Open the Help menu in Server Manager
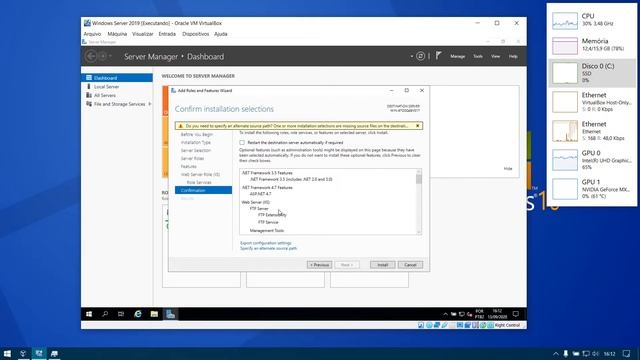The height and width of the screenshot is (360, 640). coord(513,56)
